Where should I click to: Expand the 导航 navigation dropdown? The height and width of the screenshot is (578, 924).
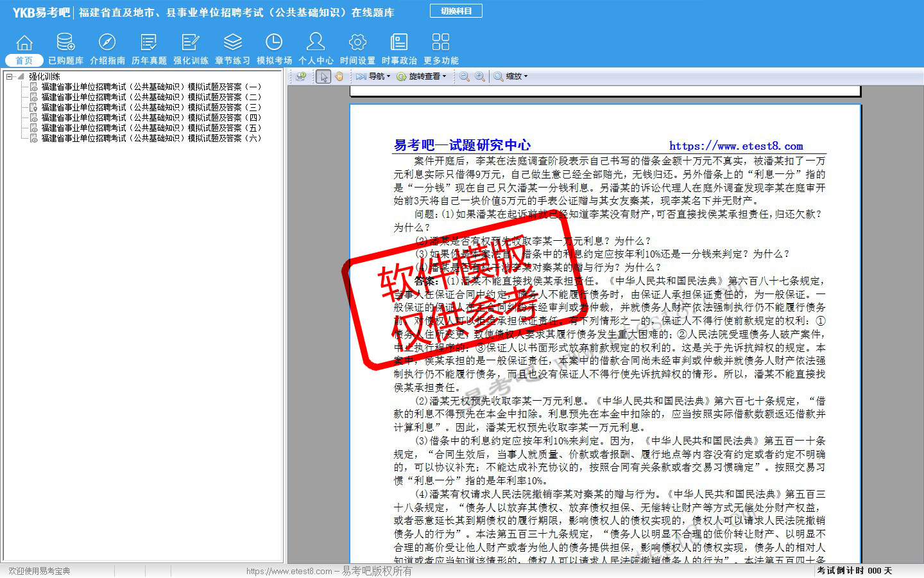[x=373, y=76]
